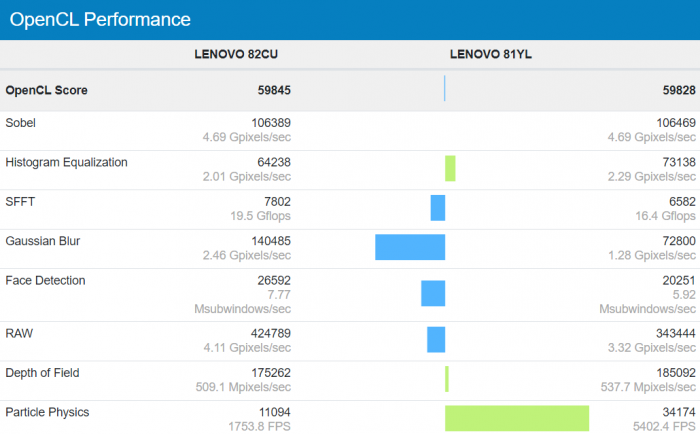Click the 3.32 Gpixels/sec value
700x434 pixels.
(x=652, y=348)
